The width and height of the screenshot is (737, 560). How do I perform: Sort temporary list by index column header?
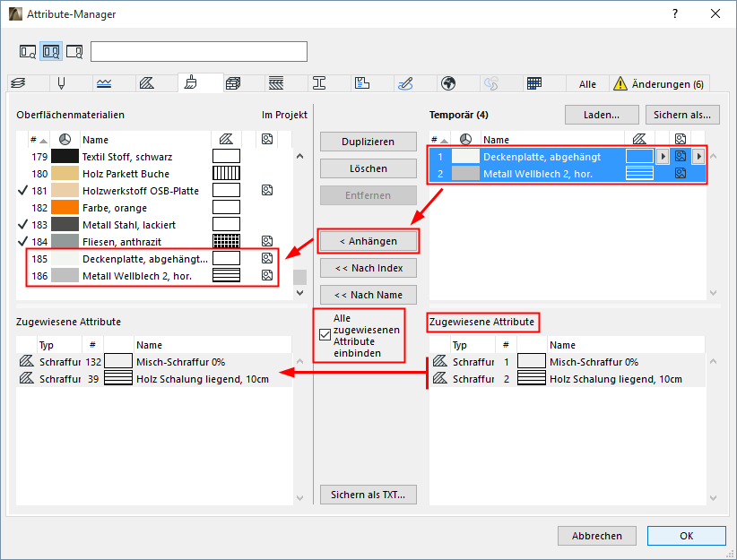(x=439, y=140)
